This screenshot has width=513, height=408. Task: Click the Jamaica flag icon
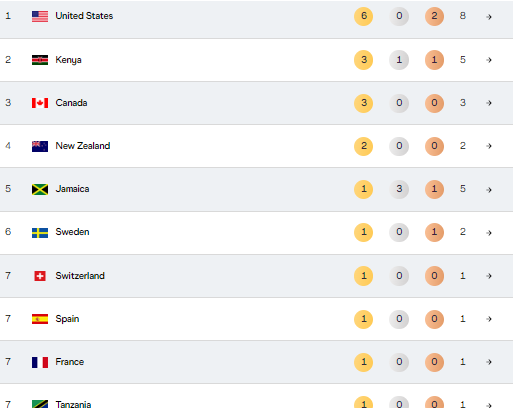40,189
